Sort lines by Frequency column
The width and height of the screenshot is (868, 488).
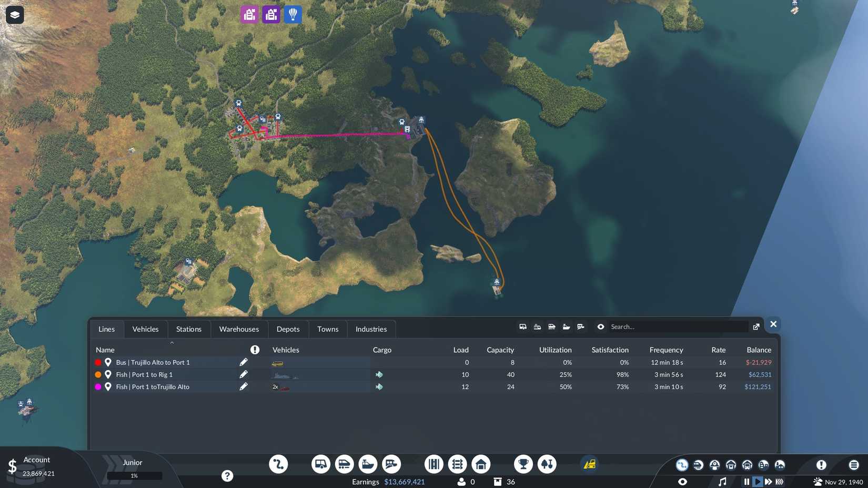point(666,350)
